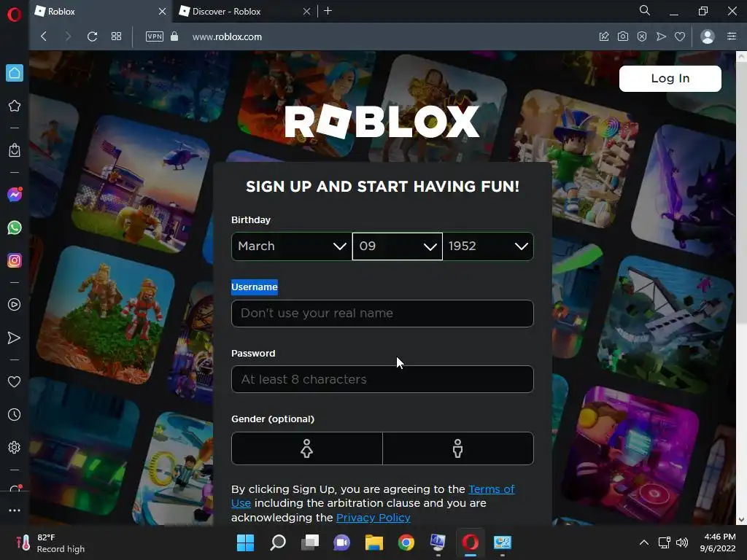Switch to the Roblox tab
Viewport: 747px width, 560px height.
96,12
